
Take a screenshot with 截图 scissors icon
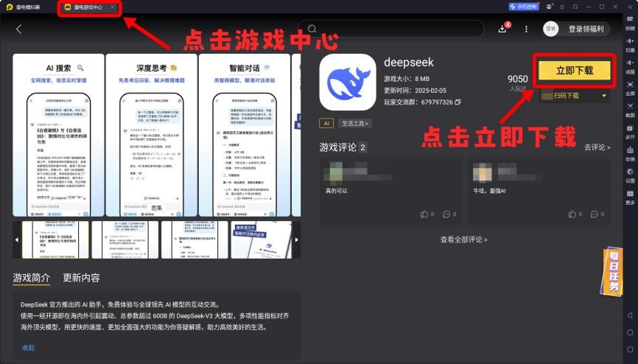coord(630,106)
